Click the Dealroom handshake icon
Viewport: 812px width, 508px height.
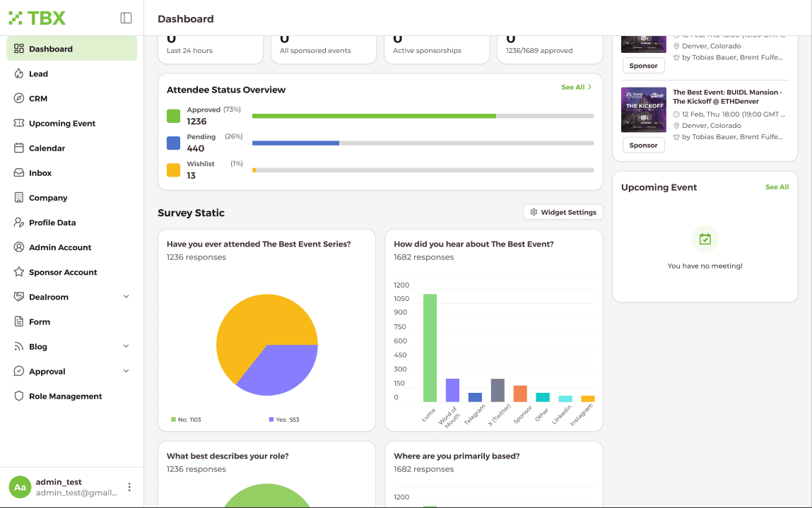coord(18,297)
